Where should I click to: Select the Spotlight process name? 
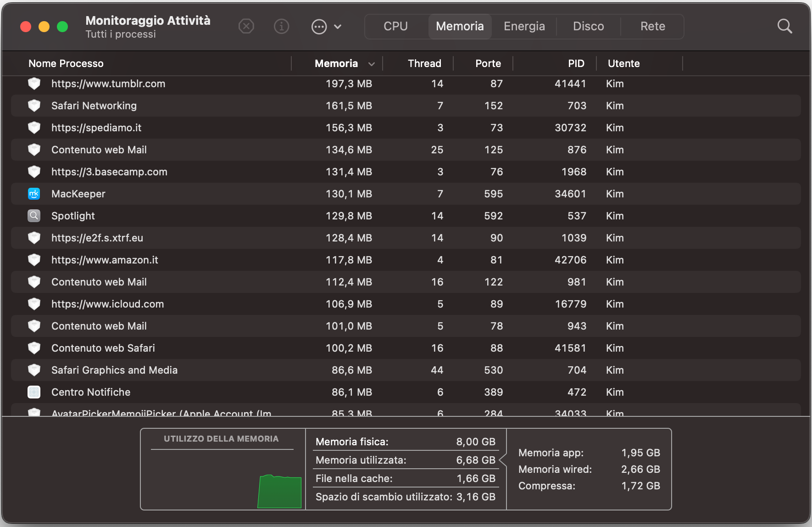click(x=73, y=216)
